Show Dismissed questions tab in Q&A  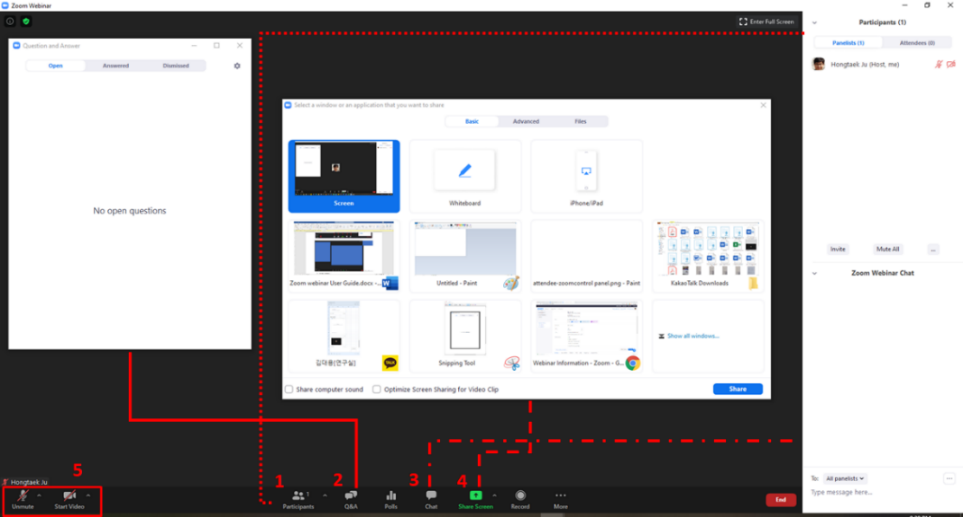(x=176, y=66)
